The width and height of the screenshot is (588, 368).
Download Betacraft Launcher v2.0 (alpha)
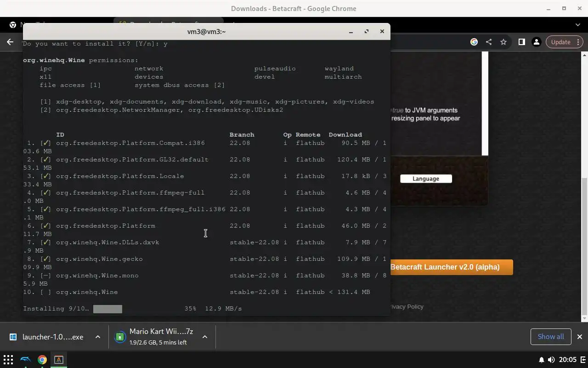(x=451, y=267)
